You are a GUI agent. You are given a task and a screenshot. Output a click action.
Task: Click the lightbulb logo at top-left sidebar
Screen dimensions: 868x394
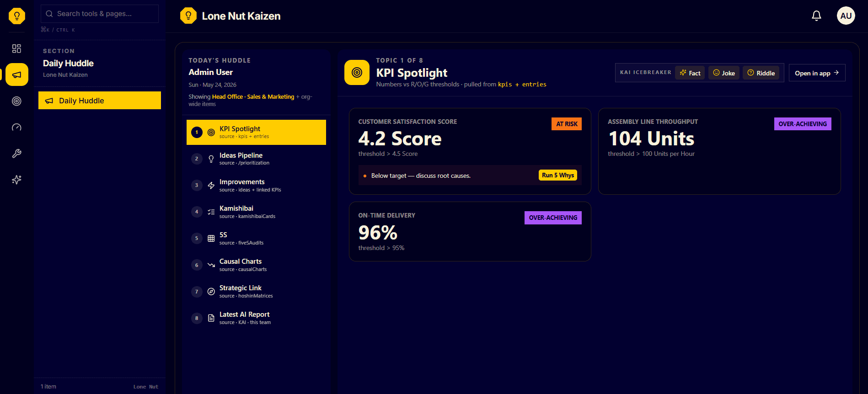(17, 16)
